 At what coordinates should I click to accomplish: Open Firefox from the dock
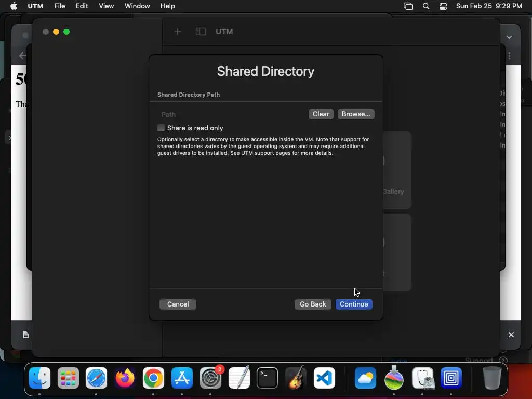pyautogui.click(x=125, y=378)
